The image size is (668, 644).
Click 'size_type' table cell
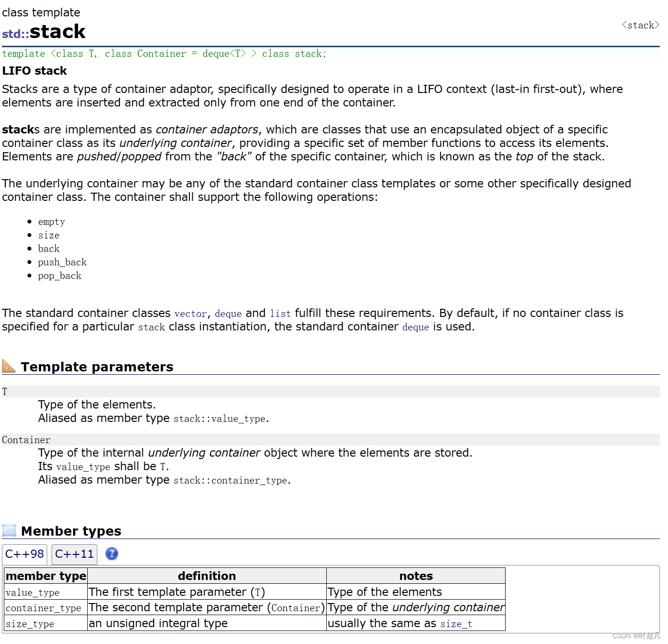(46, 623)
